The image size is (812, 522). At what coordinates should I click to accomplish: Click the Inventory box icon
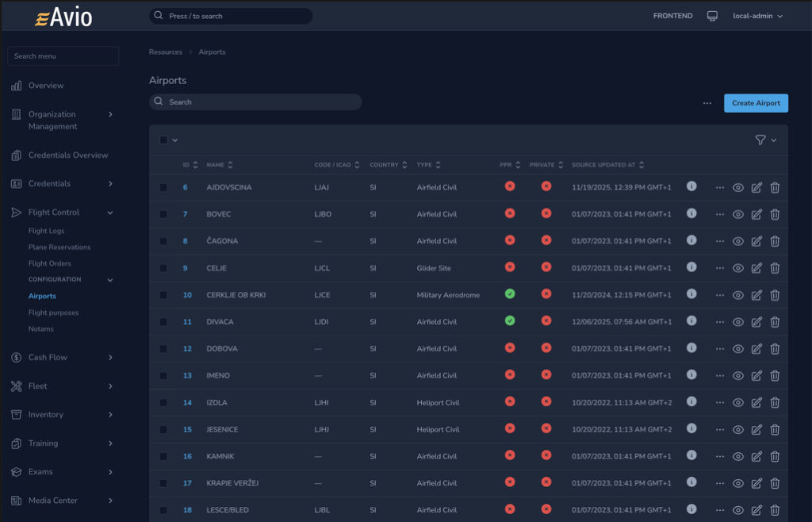pyautogui.click(x=17, y=415)
